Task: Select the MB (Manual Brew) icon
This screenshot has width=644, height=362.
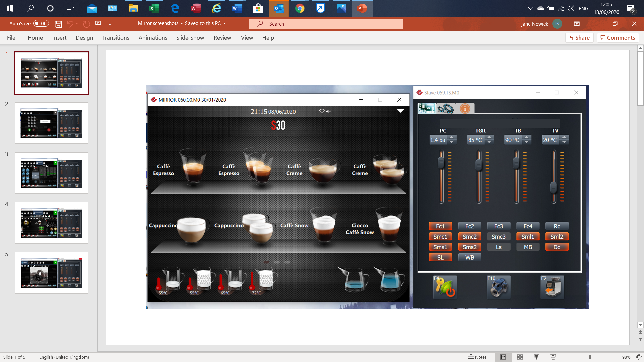Action: click(x=528, y=247)
